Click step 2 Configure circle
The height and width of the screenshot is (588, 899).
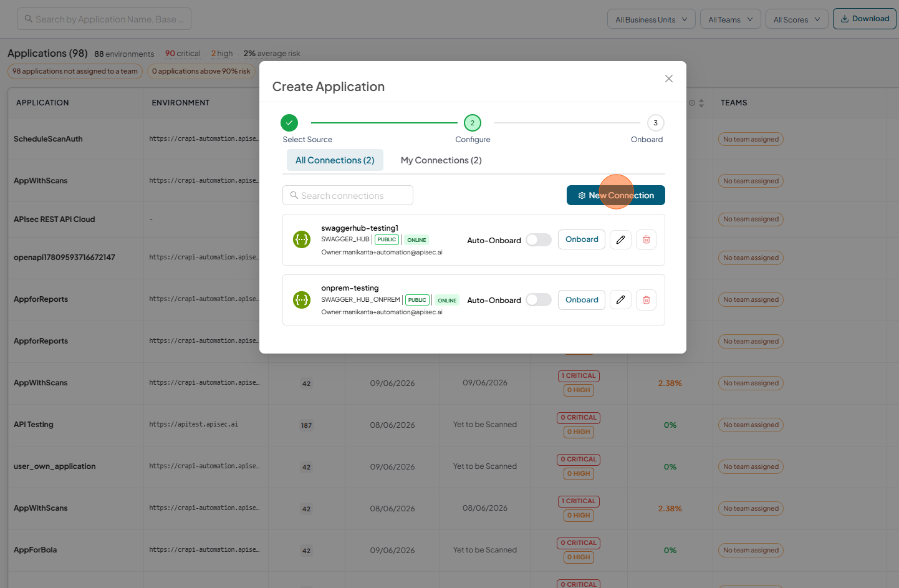473,123
